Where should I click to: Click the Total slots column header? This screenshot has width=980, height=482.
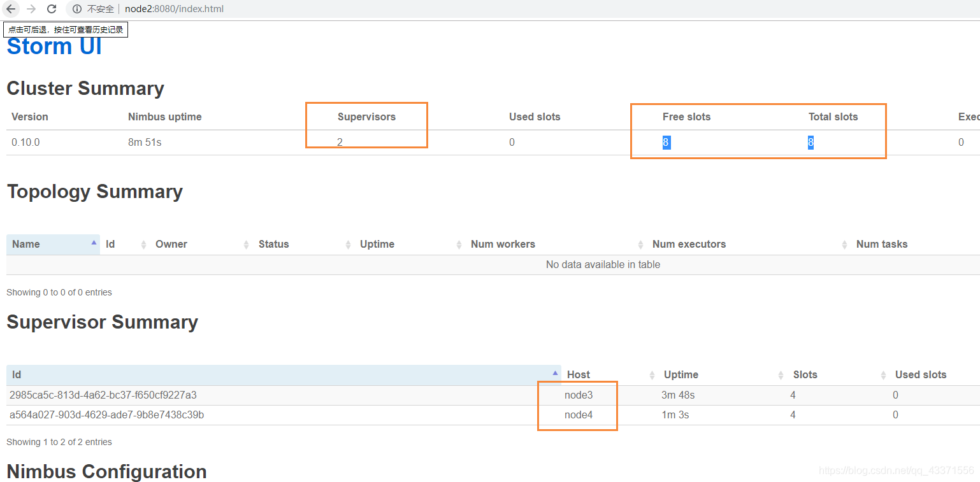point(833,117)
